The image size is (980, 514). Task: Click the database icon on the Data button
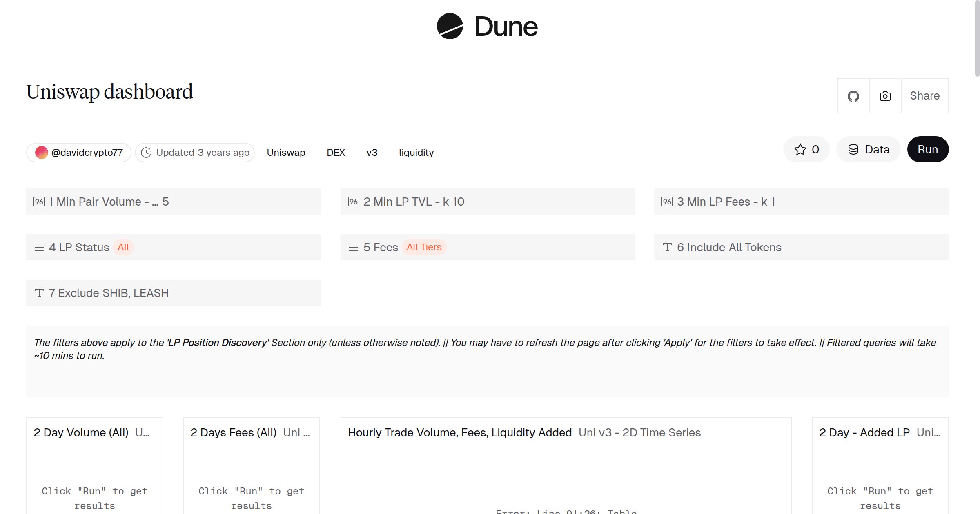[853, 149]
